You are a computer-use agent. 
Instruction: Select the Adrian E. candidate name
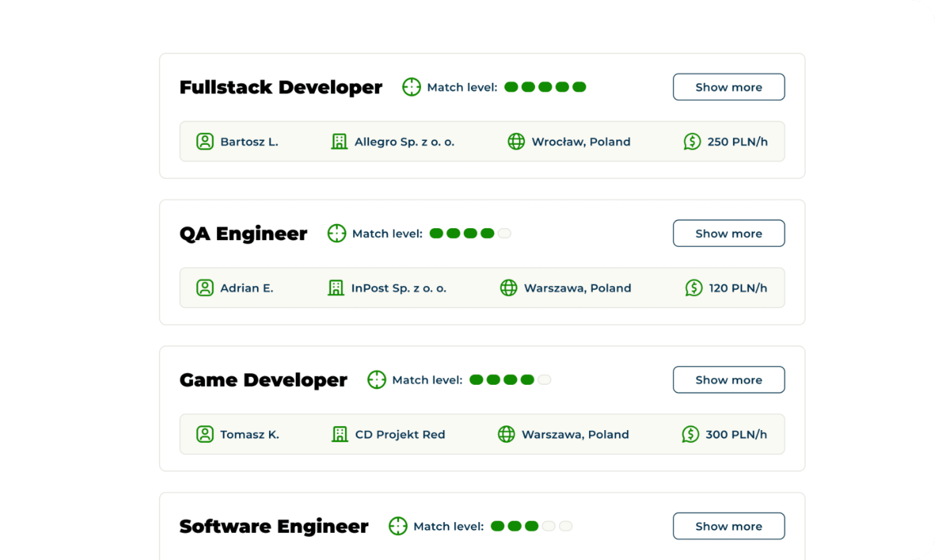(x=247, y=288)
